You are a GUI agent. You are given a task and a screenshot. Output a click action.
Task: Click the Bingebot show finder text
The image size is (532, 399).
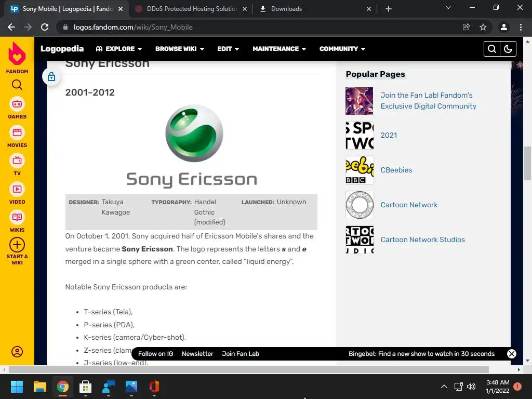pyautogui.click(x=422, y=354)
